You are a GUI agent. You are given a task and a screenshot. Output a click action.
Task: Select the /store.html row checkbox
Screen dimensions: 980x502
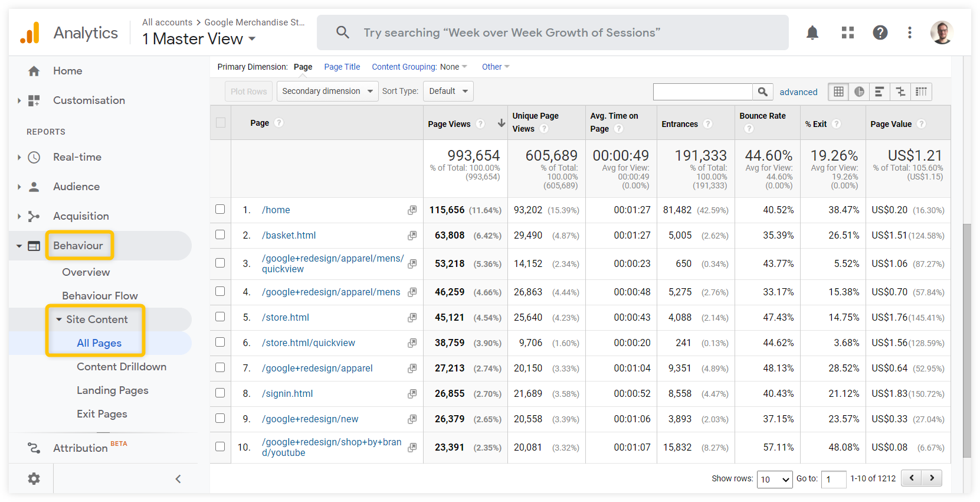coord(220,317)
